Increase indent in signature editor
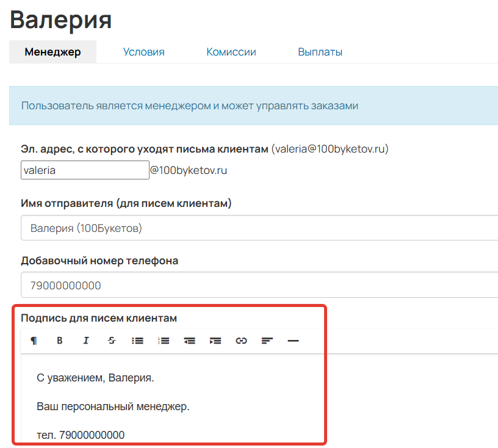The width and height of the screenshot is (498, 448). click(x=215, y=341)
